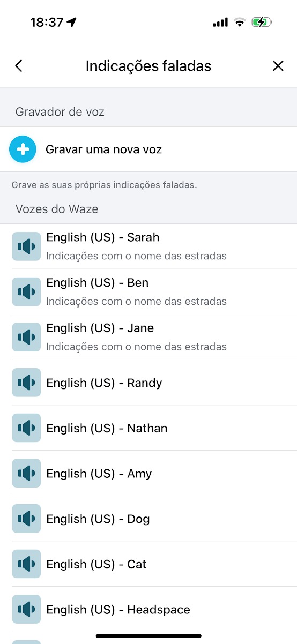Viewport: 297px width, 644px height.
Task: Select English (US) - Nathan label
Action: (107, 428)
